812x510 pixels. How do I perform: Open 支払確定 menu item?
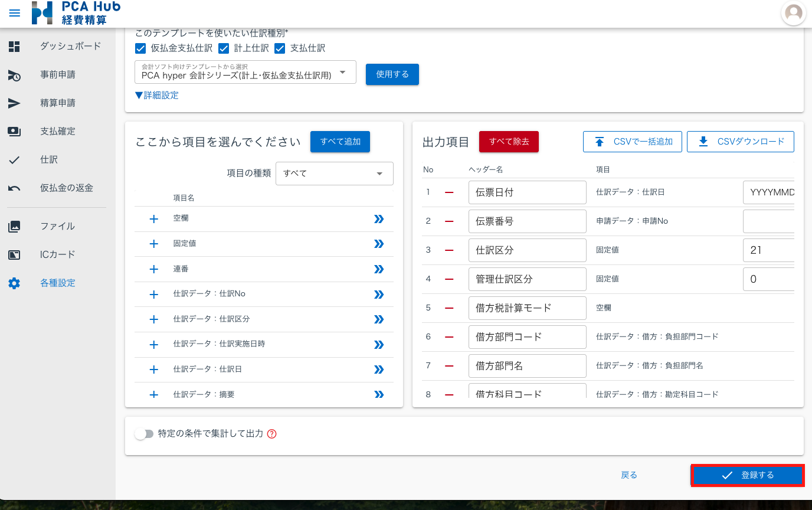(58, 132)
